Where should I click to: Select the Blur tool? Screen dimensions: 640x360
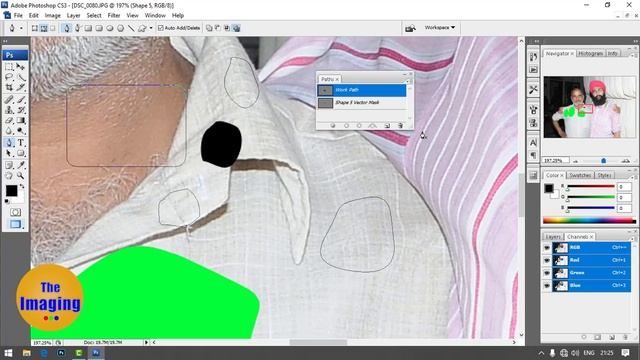coord(9,131)
